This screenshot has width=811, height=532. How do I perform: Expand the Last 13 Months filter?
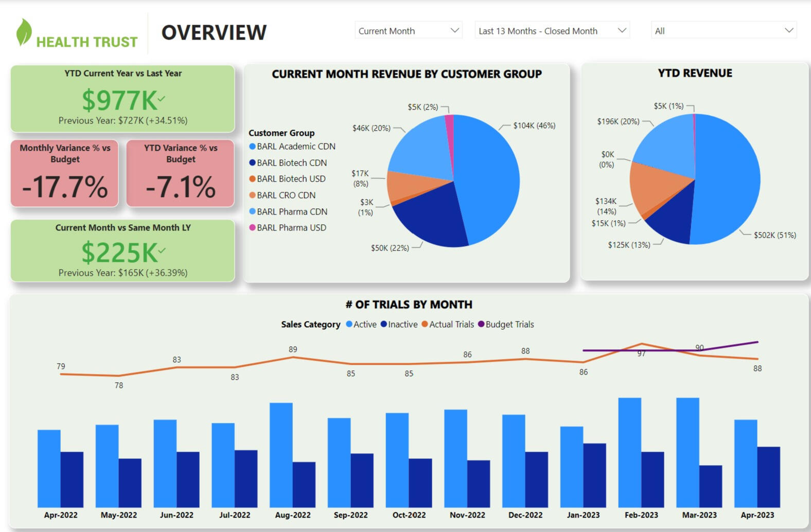(x=552, y=31)
